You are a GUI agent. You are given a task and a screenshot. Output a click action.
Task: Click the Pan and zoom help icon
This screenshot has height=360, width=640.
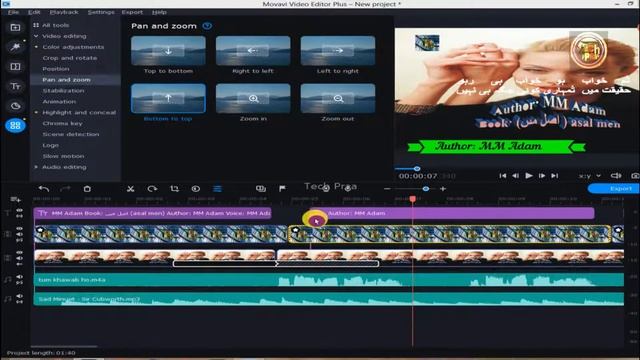pos(207,26)
